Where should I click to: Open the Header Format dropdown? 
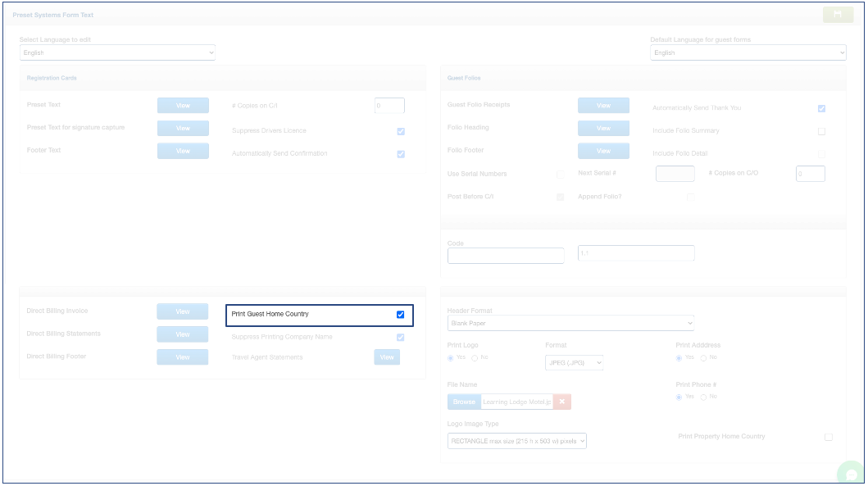tap(570, 323)
